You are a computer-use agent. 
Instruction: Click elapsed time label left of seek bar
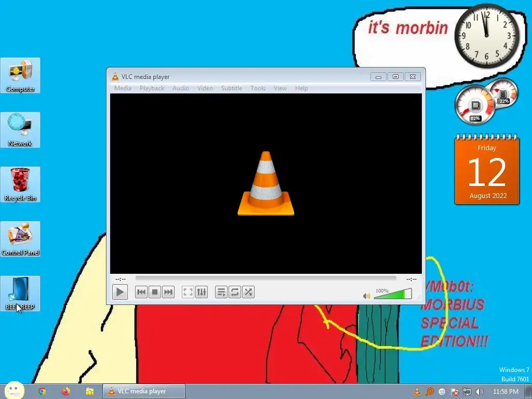tap(121, 279)
